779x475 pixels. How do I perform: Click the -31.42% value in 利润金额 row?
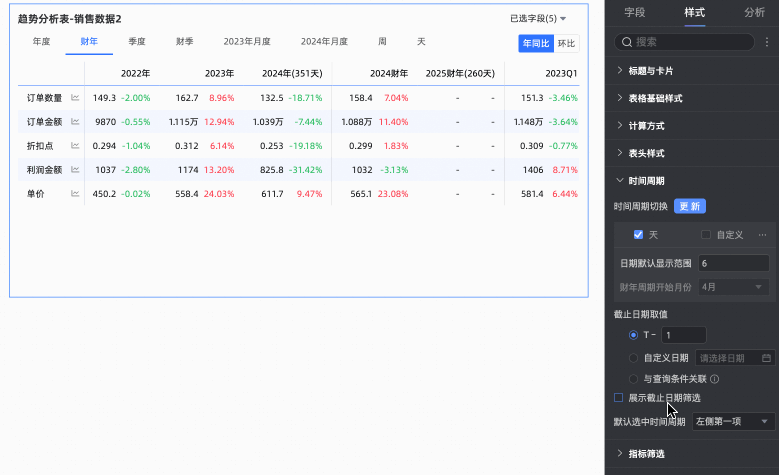point(305,170)
